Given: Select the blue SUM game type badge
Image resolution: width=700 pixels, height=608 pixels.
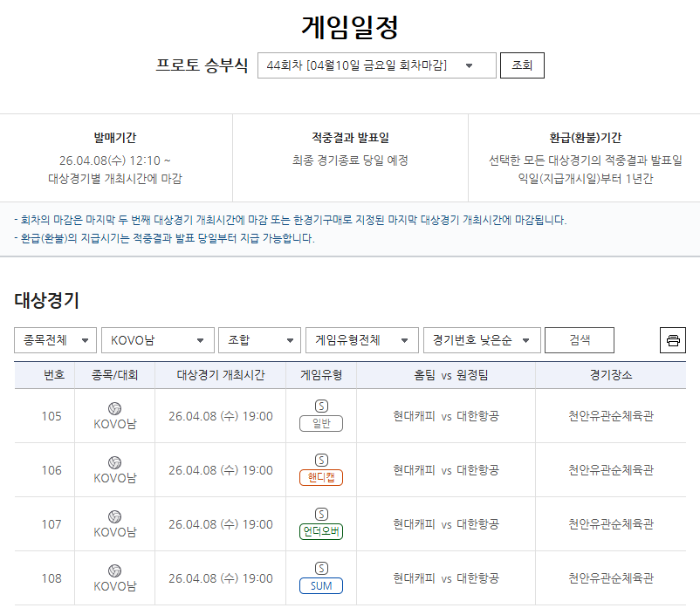Looking at the screenshot, I should click(x=320, y=585).
